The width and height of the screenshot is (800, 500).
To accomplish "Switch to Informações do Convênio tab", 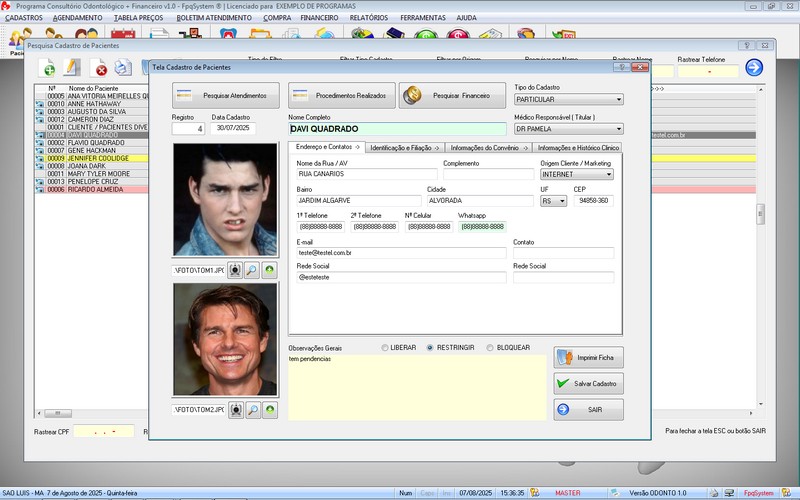I will (x=489, y=147).
